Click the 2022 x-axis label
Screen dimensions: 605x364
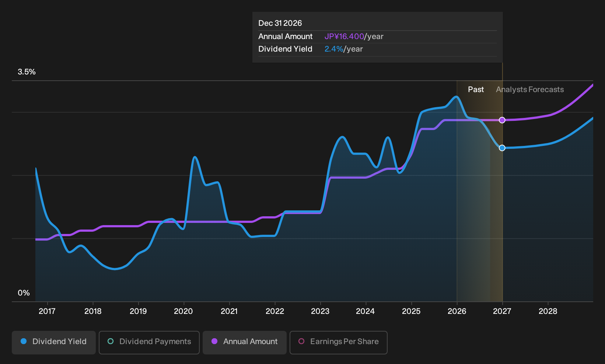coord(275,311)
